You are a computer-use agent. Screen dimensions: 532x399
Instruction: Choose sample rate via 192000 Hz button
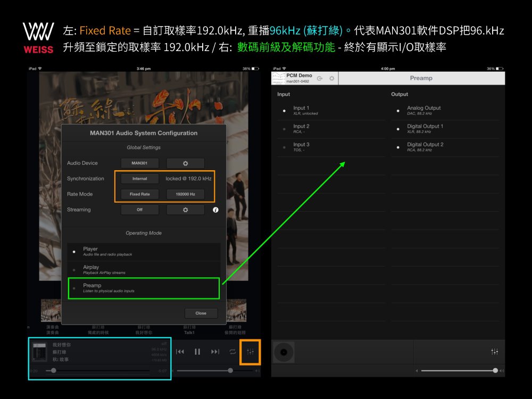click(185, 194)
